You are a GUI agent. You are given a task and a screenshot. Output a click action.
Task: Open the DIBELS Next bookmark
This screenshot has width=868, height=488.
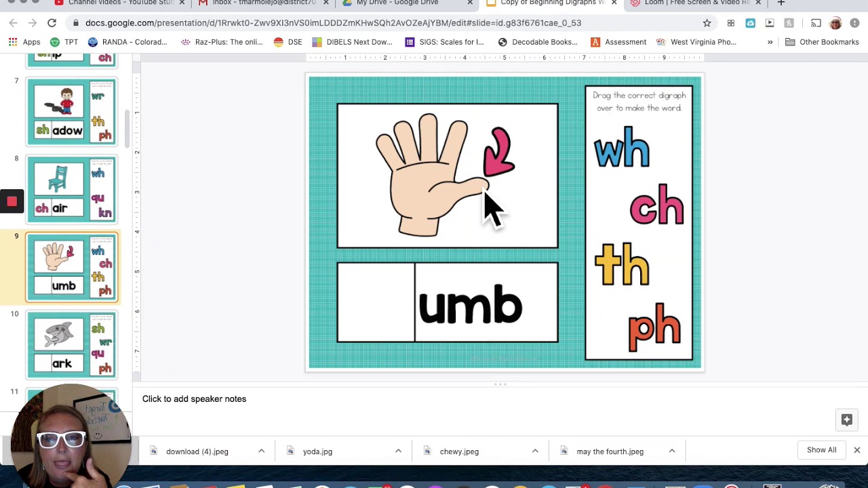click(352, 42)
